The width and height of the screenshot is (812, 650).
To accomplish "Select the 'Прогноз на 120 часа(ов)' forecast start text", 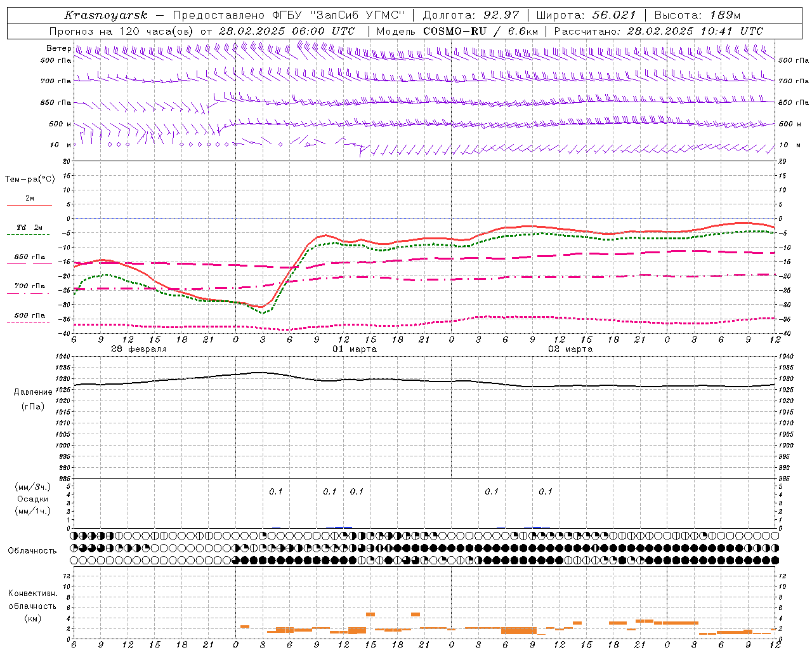I will click(x=122, y=31).
